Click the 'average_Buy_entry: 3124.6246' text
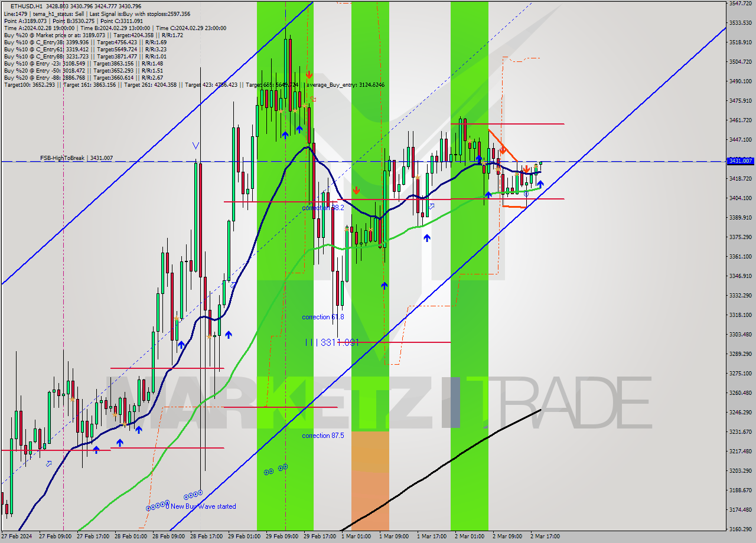The height and width of the screenshot is (543, 756). pos(345,85)
